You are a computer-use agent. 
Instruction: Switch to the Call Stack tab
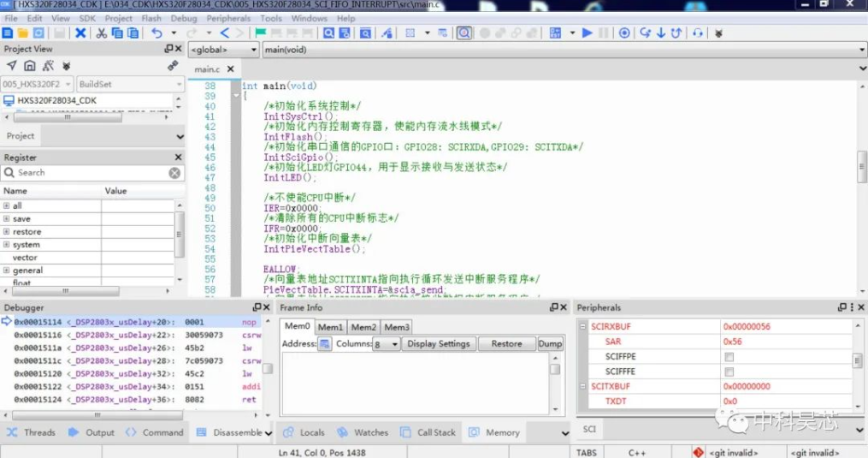(x=428, y=432)
